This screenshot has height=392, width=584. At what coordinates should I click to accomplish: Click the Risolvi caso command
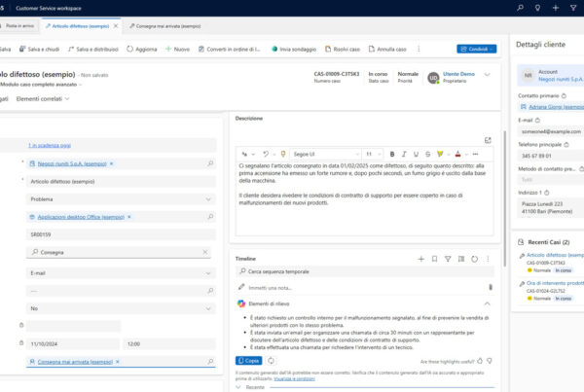coord(343,50)
